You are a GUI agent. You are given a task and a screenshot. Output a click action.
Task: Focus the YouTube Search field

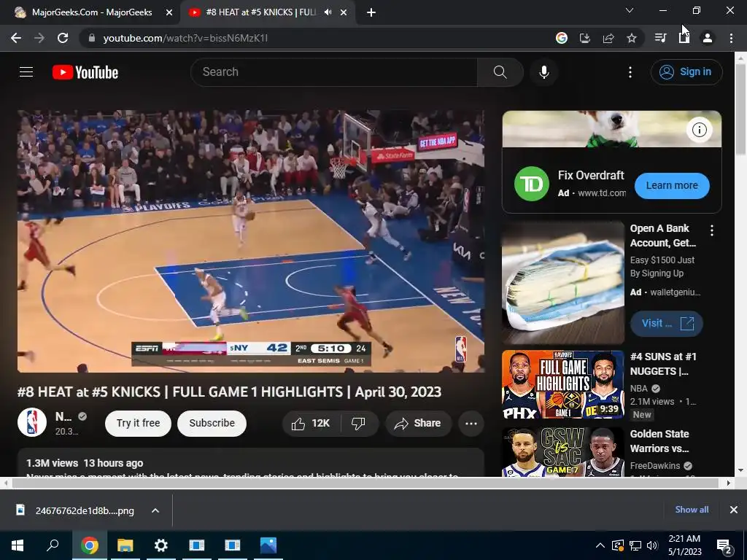pyautogui.click(x=334, y=72)
